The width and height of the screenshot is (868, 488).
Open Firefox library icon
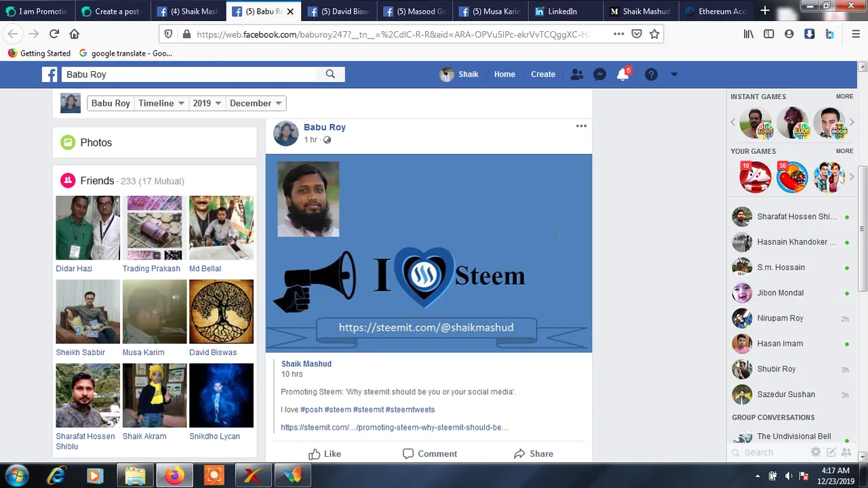click(749, 34)
